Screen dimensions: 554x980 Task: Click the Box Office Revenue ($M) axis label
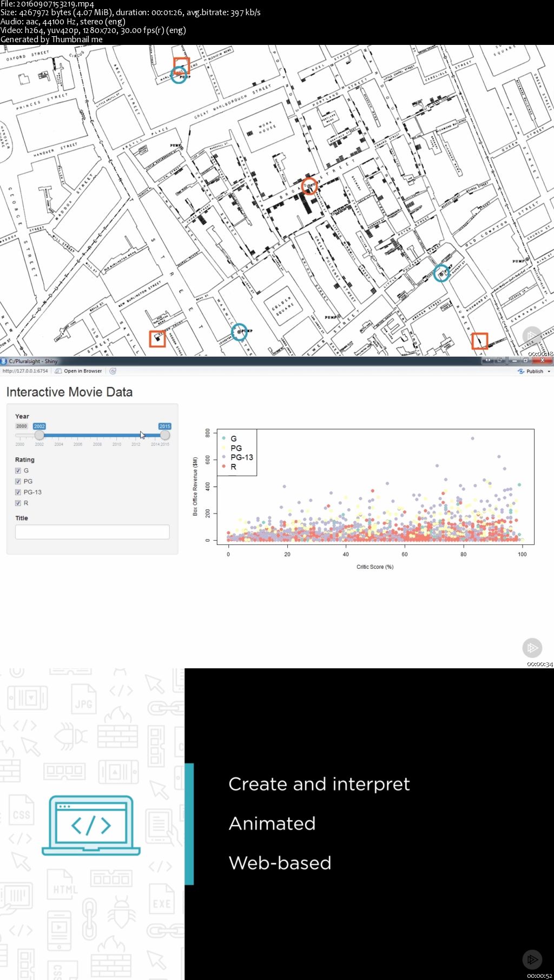tap(195, 486)
